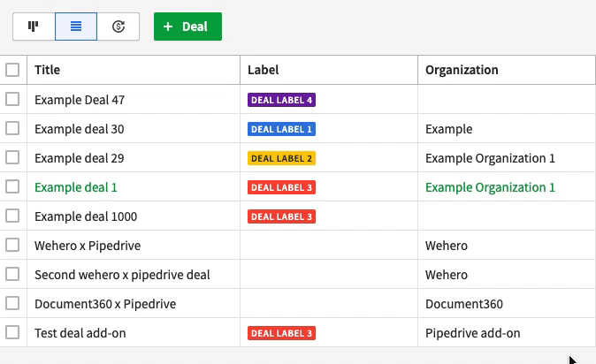Open the Document360 x Pipedrive deal

105,304
